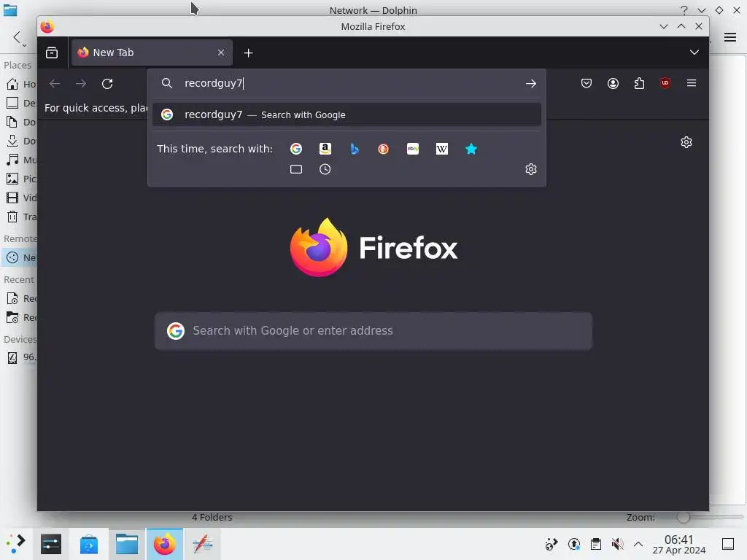
Task: Open Dolphin's hamburger menu
Action: [x=729, y=37]
